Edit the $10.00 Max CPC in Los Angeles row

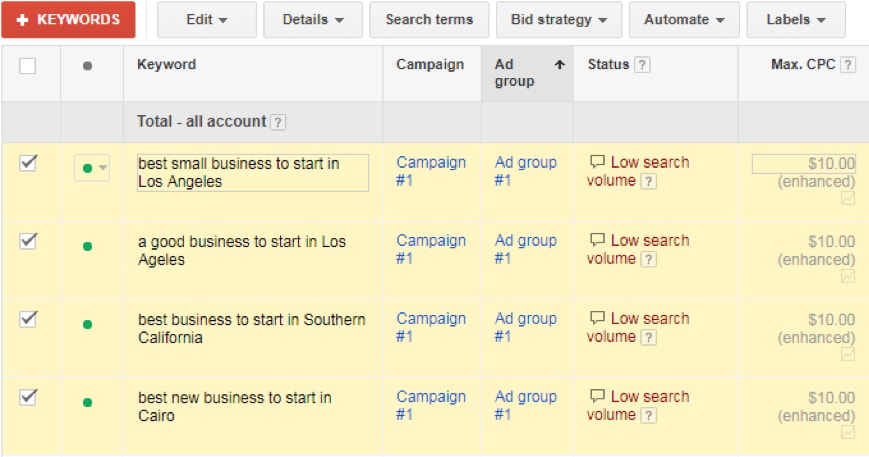pyautogui.click(x=804, y=163)
